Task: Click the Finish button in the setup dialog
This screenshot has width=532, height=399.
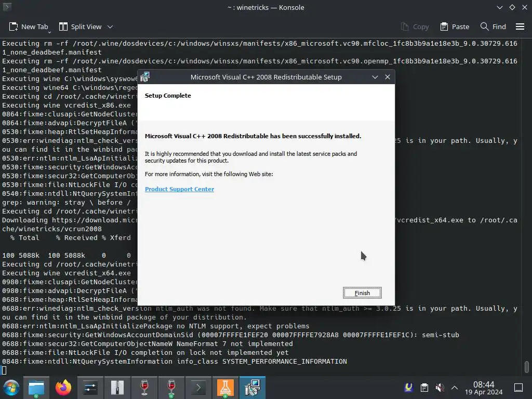Action: tap(362, 293)
